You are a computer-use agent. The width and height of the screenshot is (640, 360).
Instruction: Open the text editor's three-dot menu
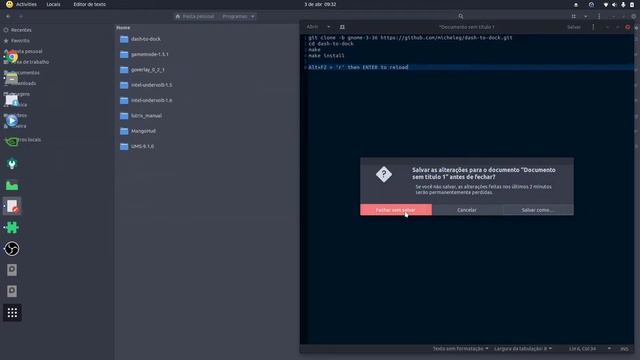[x=593, y=27]
